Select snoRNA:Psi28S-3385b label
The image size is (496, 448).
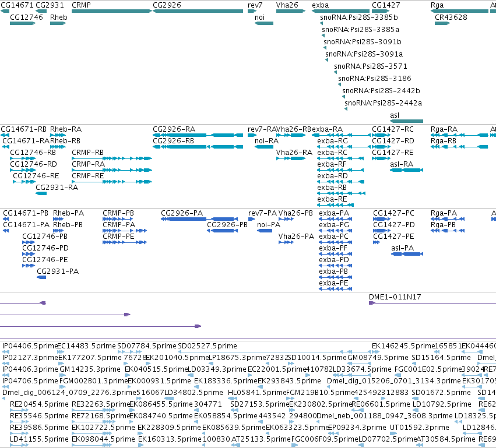tap(359, 17)
